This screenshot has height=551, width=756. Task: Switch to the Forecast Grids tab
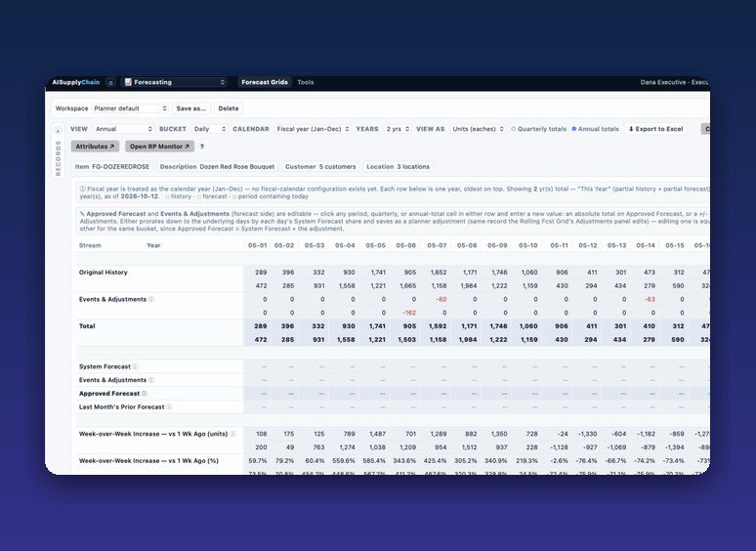(x=265, y=82)
